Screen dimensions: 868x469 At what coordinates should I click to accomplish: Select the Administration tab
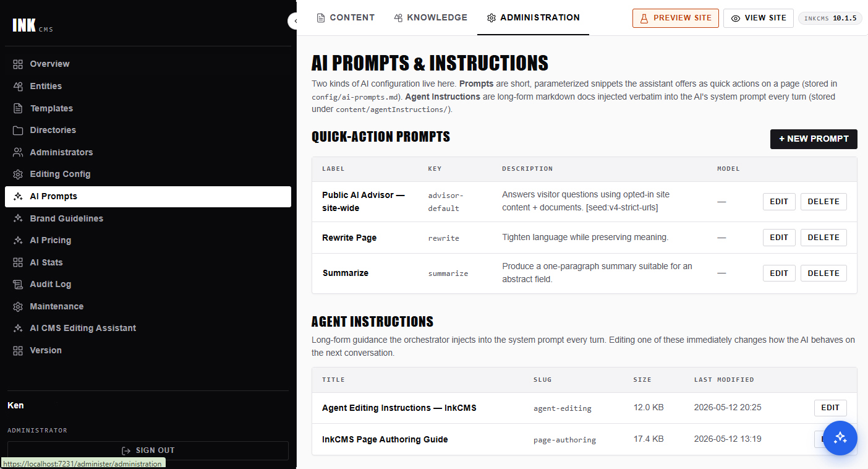pyautogui.click(x=534, y=17)
